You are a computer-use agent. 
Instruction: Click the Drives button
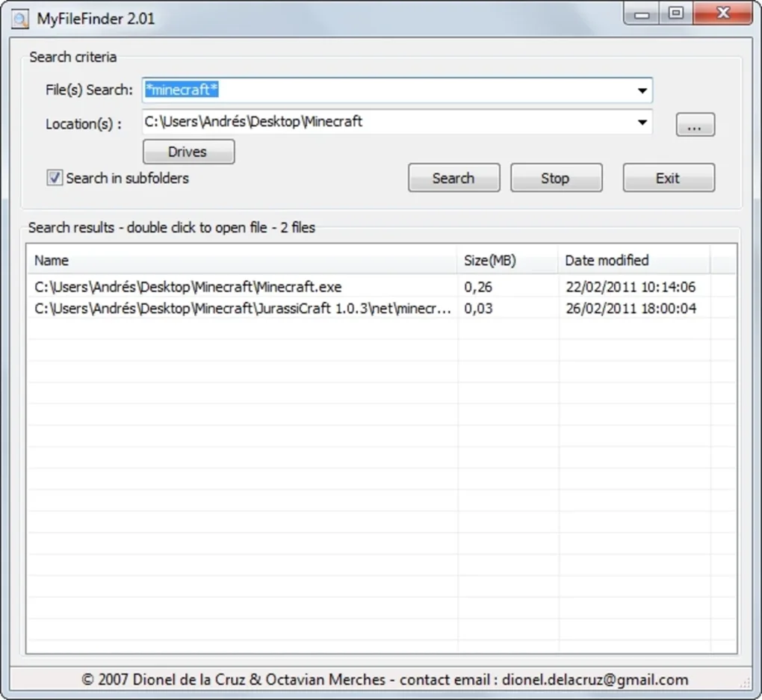(188, 152)
